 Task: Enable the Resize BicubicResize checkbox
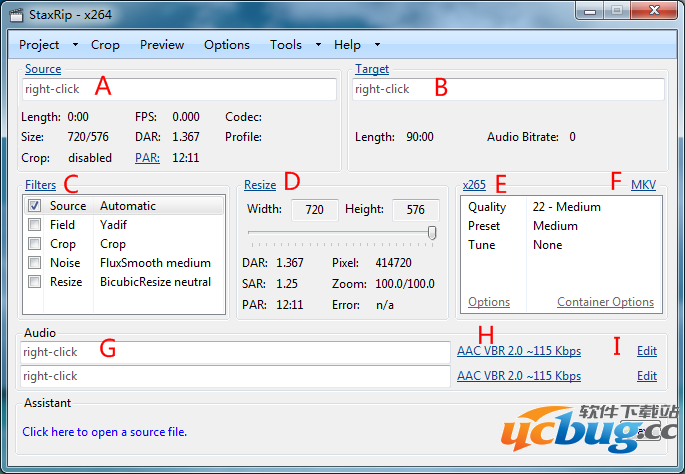click(35, 282)
